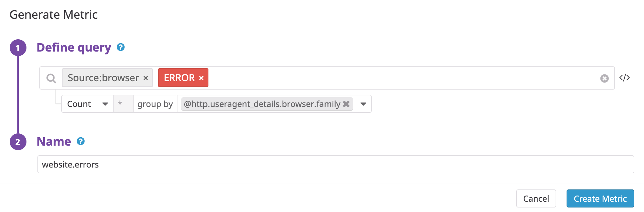The width and height of the screenshot is (644, 212).
Task: Remove the ERROR filter tag
Action: click(x=202, y=78)
